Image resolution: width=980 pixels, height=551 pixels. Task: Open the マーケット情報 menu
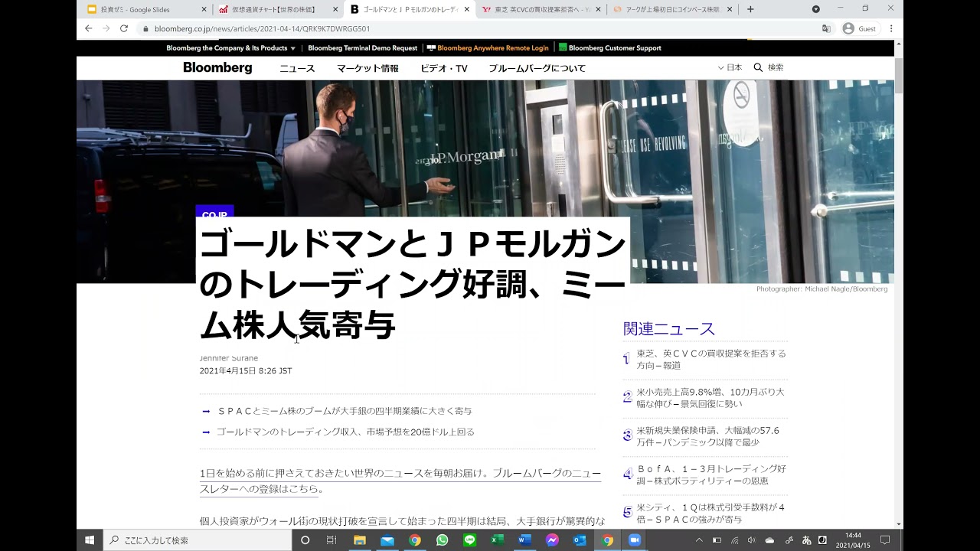tap(367, 68)
